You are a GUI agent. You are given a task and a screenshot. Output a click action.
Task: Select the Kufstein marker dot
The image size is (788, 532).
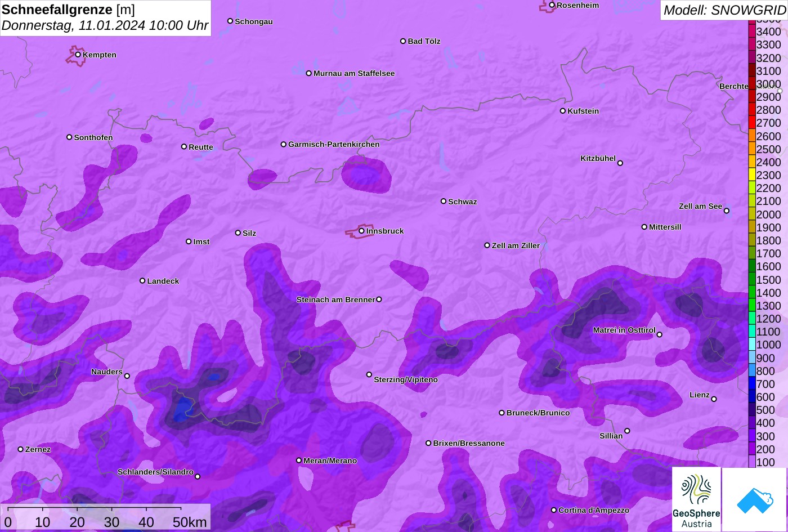point(563,111)
